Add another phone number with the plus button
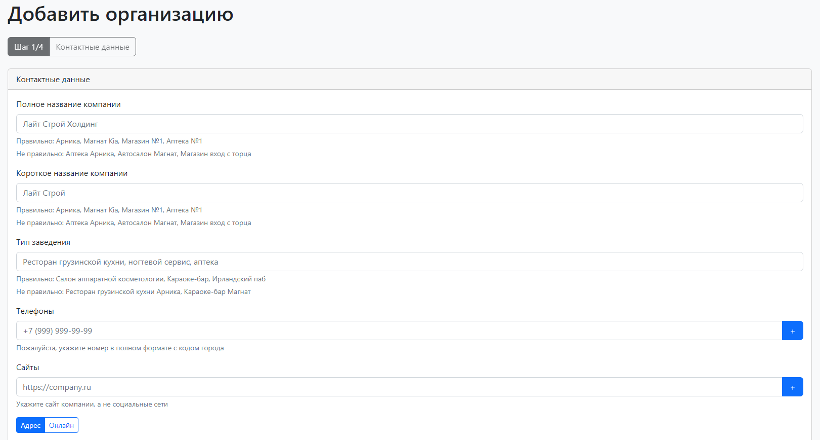 791,331
